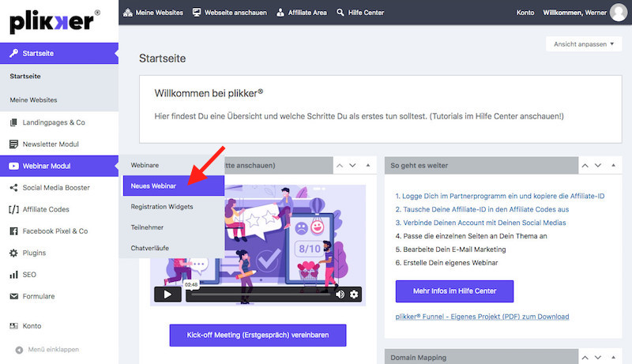
Task: Play the intro video
Action: 167,295
